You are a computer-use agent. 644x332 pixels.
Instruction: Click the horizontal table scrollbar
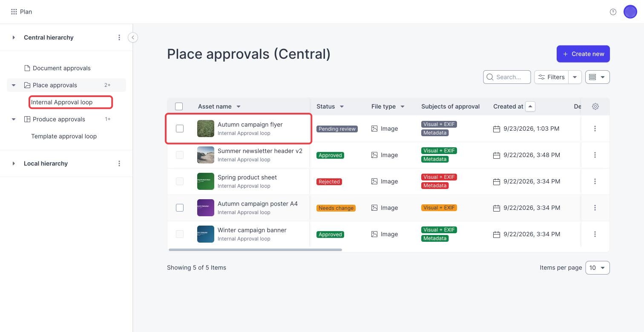255,250
